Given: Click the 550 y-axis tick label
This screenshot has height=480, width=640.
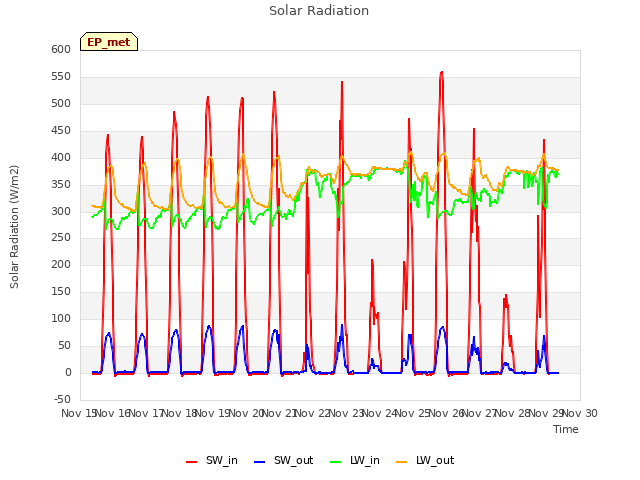Looking at the screenshot, I should pos(61,76).
